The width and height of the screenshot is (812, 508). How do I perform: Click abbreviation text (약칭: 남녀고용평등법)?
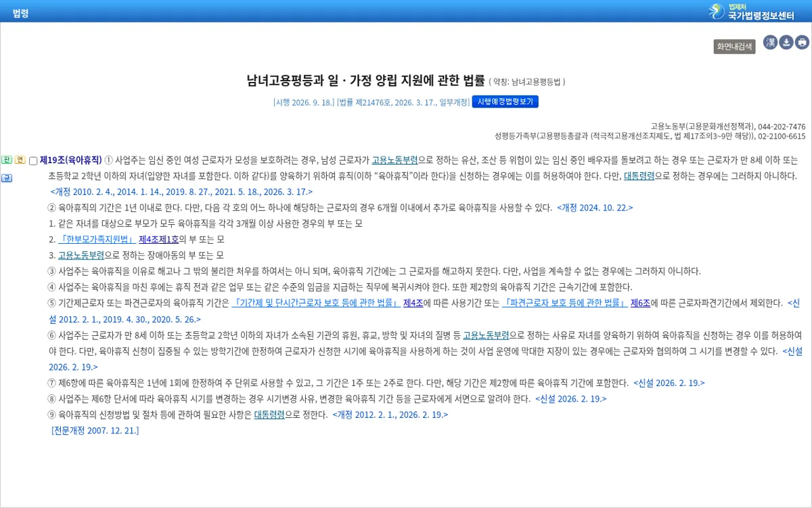click(x=527, y=82)
